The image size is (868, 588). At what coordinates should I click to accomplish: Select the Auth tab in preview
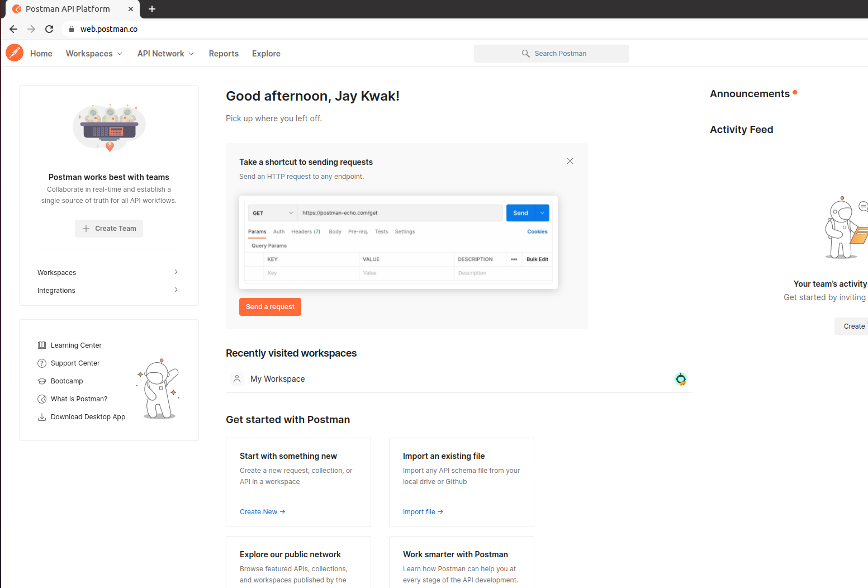click(279, 231)
